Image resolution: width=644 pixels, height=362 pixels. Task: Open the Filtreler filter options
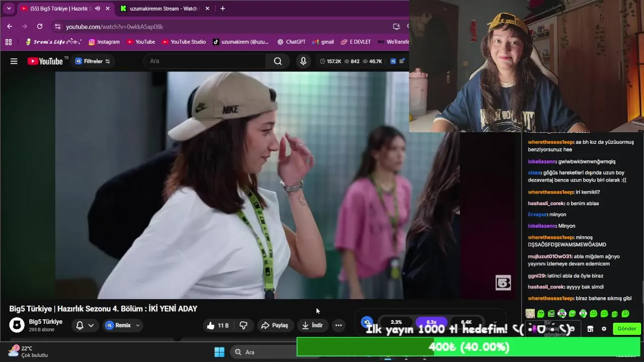pyautogui.click(x=93, y=61)
